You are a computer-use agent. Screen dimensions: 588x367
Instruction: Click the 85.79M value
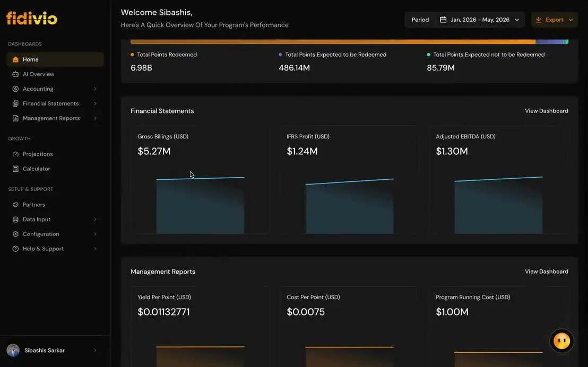click(440, 68)
